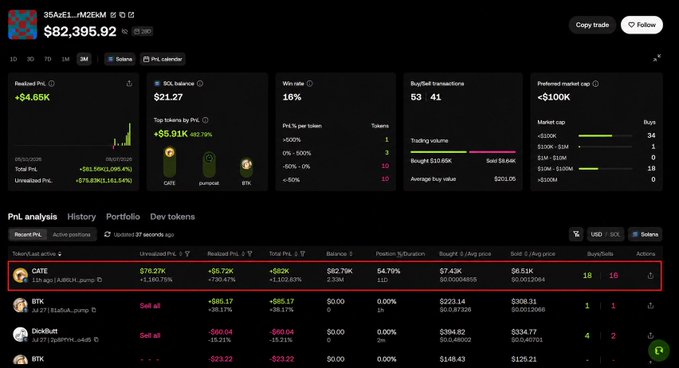This screenshot has width=679, height=368.
Task: Open the Solana chain selector at top
Action: [120, 59]
